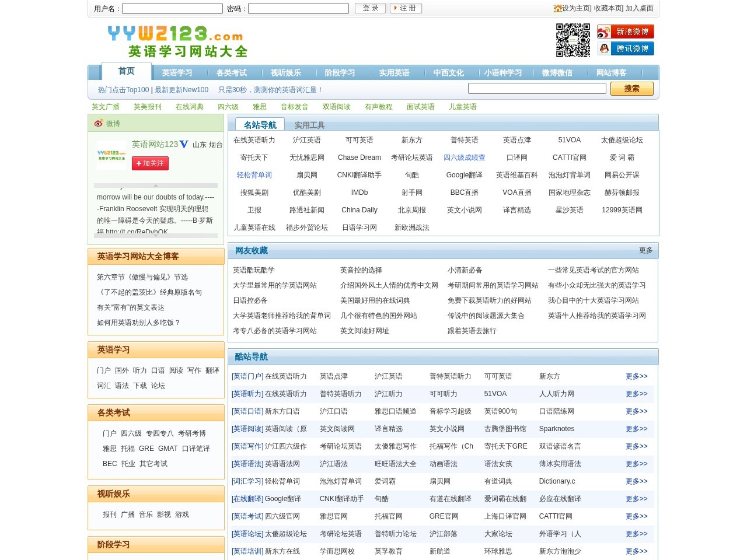This screenshot has height=560, width=747.
Task: Show more in [在线翻译] row
Action: [637, 499]
